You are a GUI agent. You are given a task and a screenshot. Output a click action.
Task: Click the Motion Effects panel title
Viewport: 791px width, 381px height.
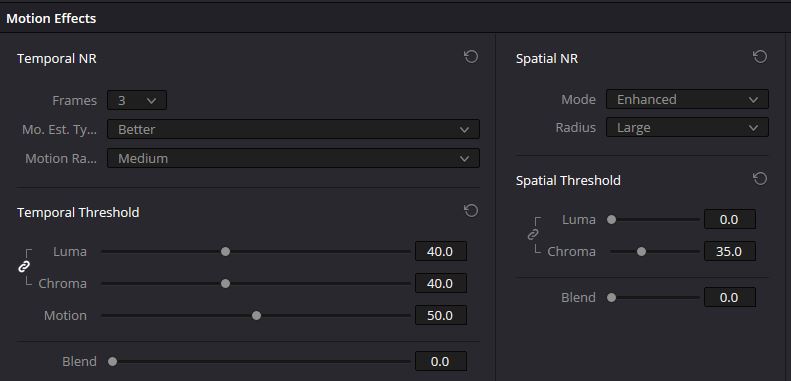tap(51, 19)
